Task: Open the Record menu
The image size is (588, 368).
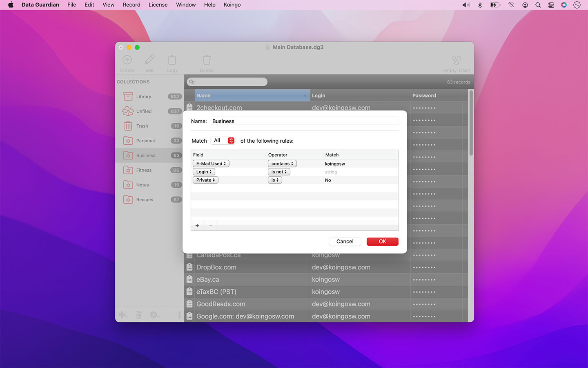Action: tap(131, 4)
